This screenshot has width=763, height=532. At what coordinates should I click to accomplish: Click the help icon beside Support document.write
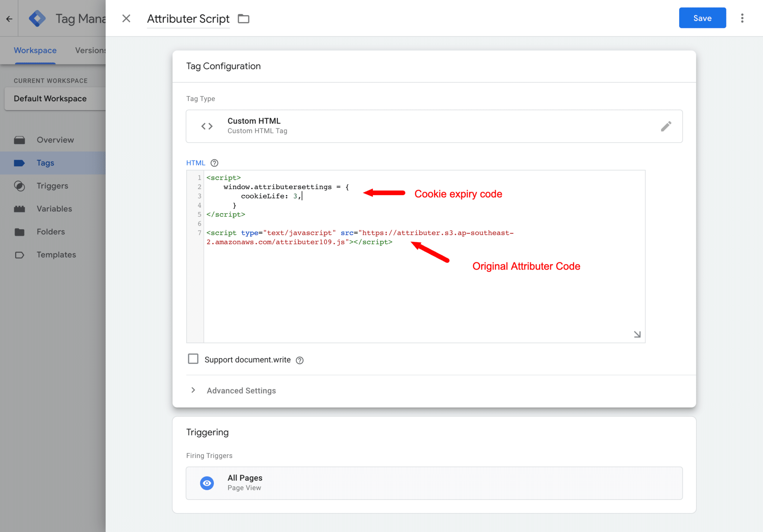coord(300,360)
